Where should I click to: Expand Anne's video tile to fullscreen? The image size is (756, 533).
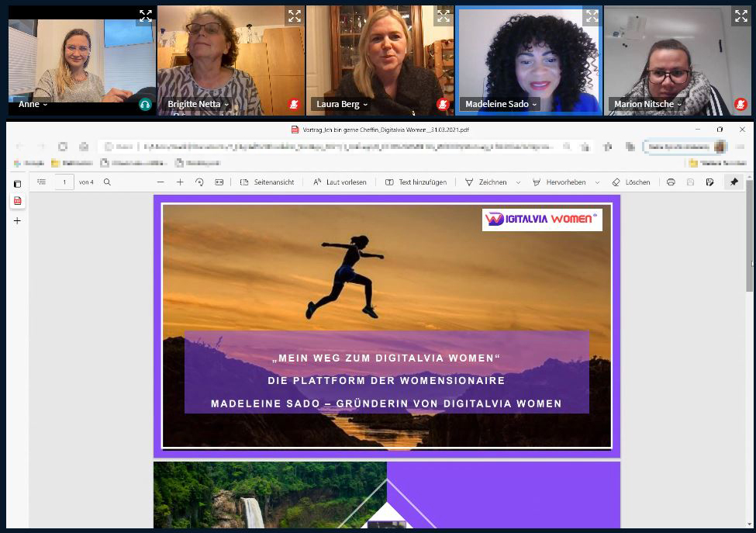tap(146, 16)
